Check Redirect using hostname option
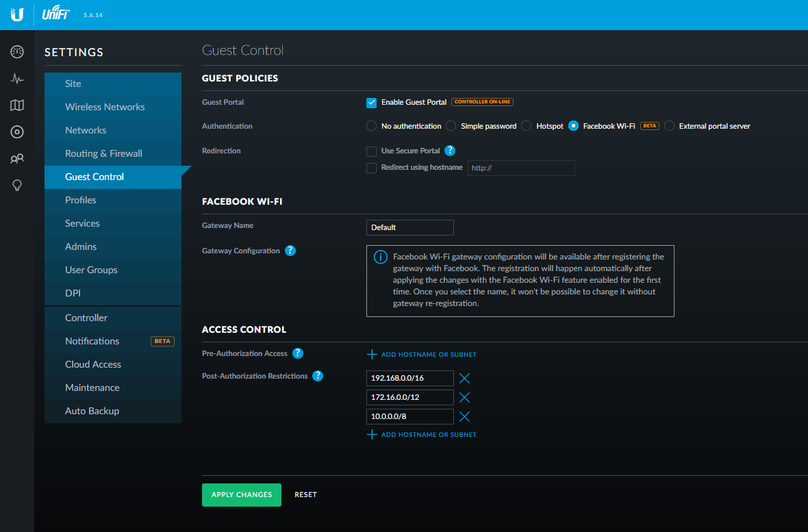The image size is (808, 532). [x=372, y=168]
